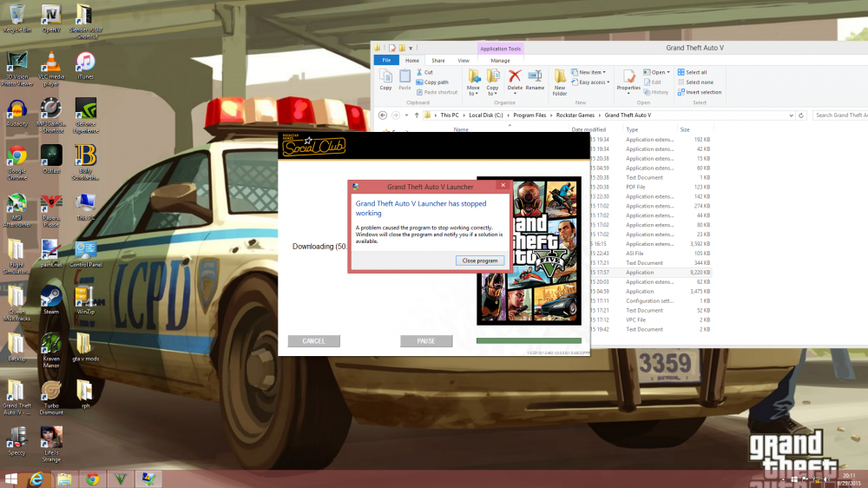
Task: Expand chevron after Rockstar Games breadcrumb
Action: click(x=600, y=115)
